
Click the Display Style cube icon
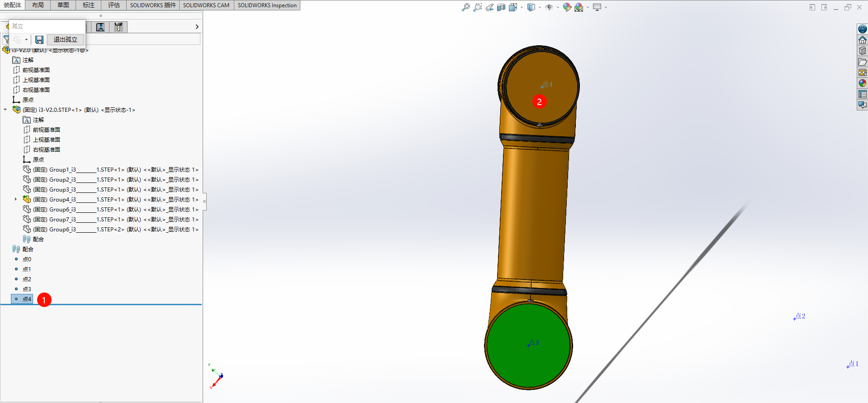tap(531, 7)
